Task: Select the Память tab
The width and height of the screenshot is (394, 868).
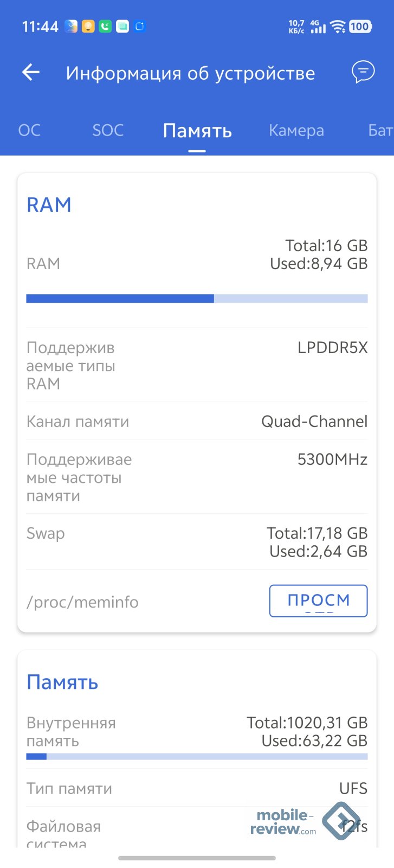Action: click(x=197, y=131)
